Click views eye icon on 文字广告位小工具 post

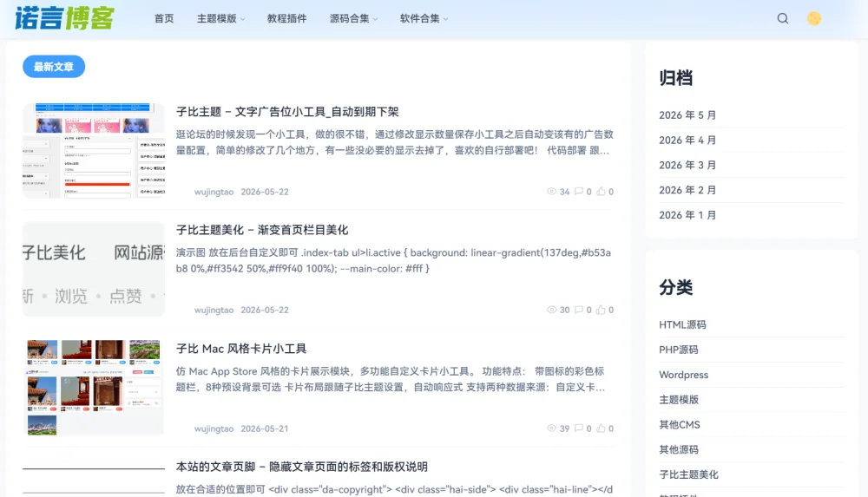[551, 192]
